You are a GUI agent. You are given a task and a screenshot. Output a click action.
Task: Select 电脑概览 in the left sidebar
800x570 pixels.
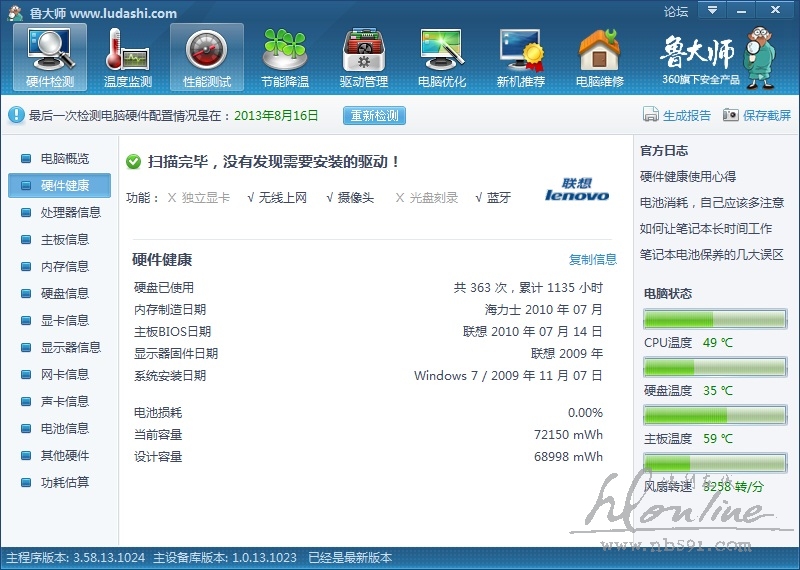[64, 158]
